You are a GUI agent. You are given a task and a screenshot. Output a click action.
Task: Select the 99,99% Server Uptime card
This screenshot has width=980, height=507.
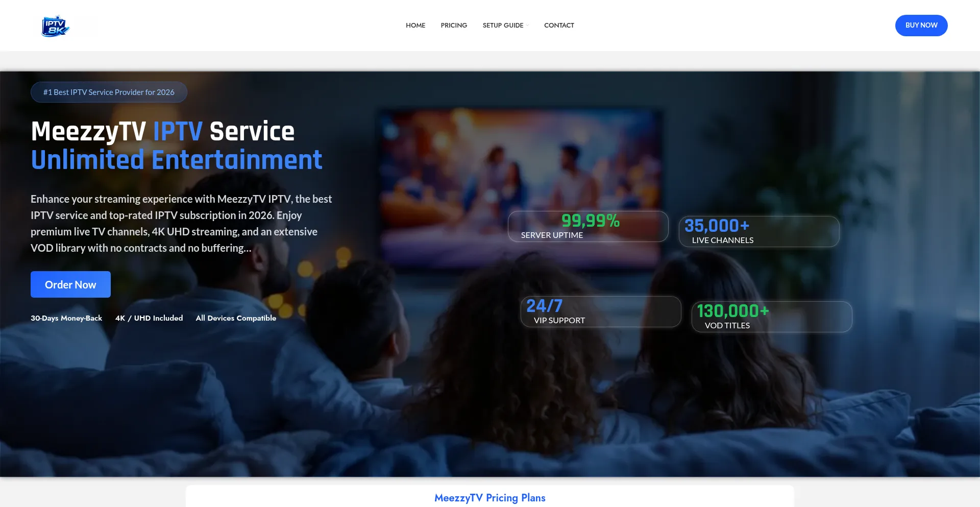click(x=588, y=226)
